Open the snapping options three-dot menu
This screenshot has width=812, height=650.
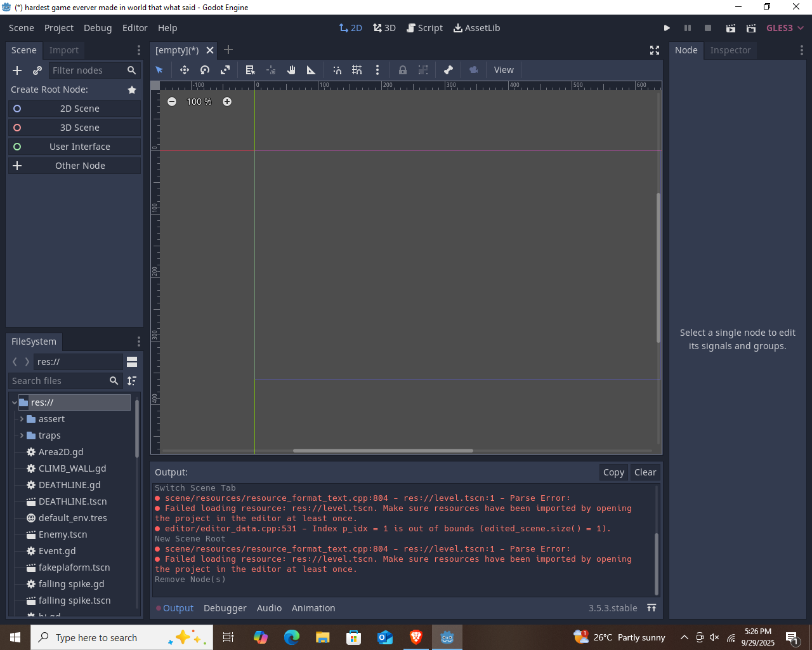377,70
